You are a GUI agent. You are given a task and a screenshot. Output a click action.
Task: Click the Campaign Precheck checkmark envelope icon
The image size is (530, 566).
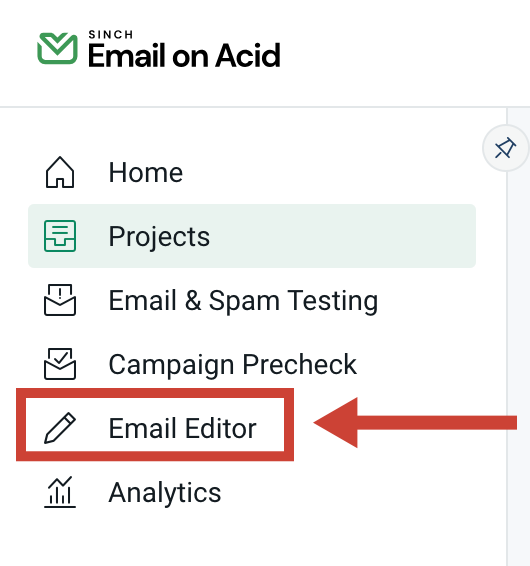click(x=60, y=364)
